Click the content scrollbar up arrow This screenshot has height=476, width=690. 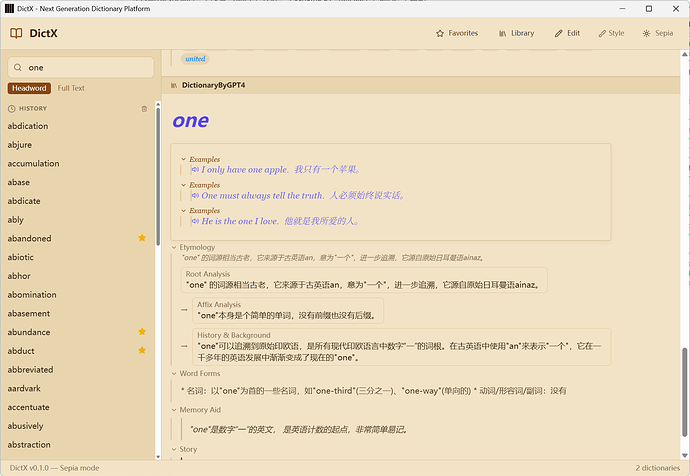pyautogui.click(x=684, y=54)
